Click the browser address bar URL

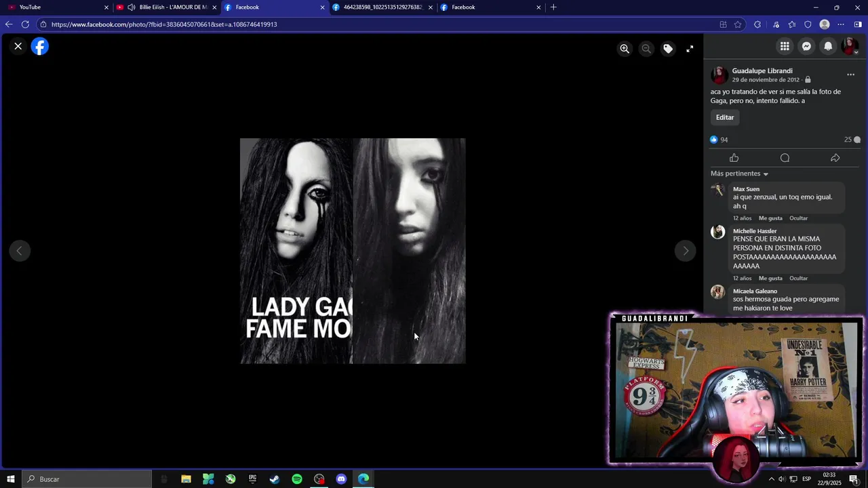164,24
